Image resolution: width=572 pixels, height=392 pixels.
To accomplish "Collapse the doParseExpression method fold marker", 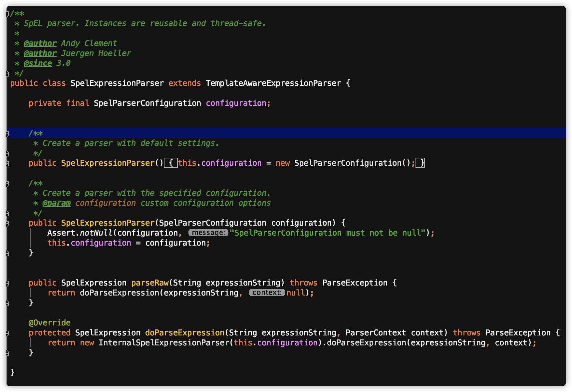I will pyautogui.click(x=7, y=333).
